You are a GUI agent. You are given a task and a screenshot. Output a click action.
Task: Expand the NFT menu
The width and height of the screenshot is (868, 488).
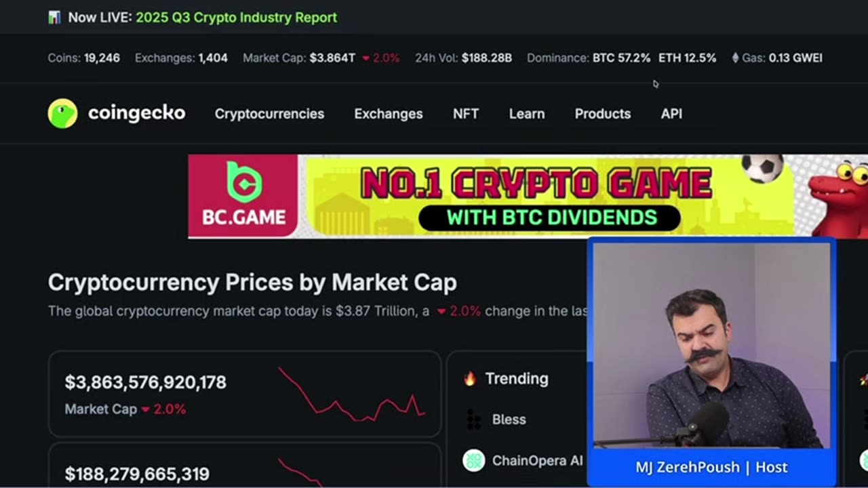click(466, 114)
